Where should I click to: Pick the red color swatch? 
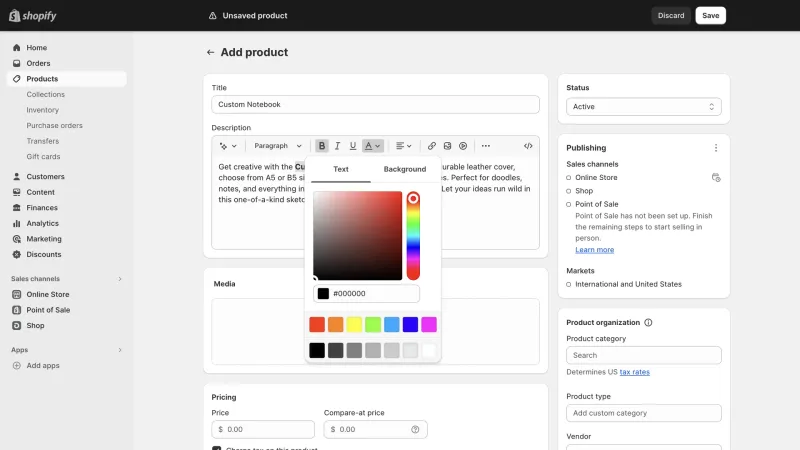click(317, 324)
